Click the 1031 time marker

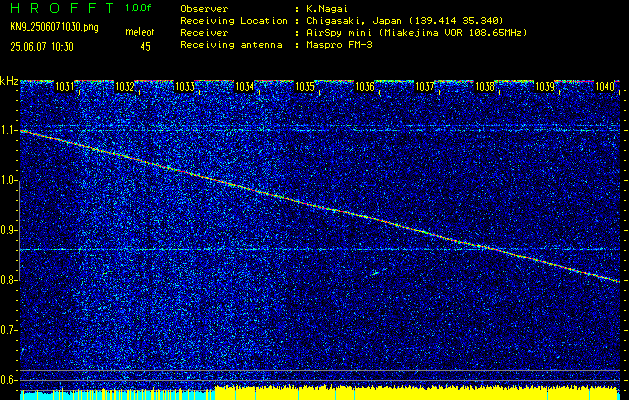coord(64,87)
